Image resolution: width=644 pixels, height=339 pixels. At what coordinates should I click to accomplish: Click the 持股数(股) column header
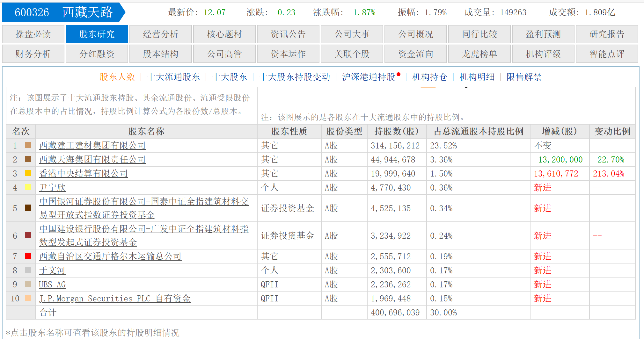pyautogui.click(x=397, y=131)
